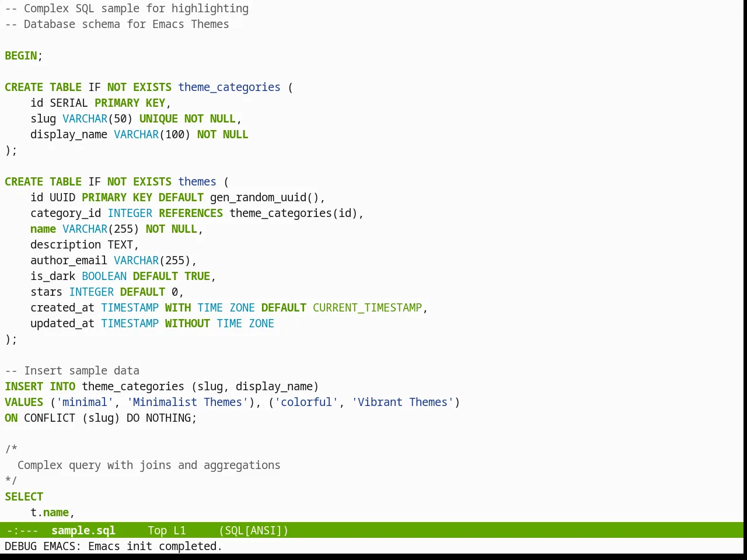Click CURRENT_TIMESTAMP default value
Image resolution: width=747 pixels, height=560 pixels.
(368, 307)
